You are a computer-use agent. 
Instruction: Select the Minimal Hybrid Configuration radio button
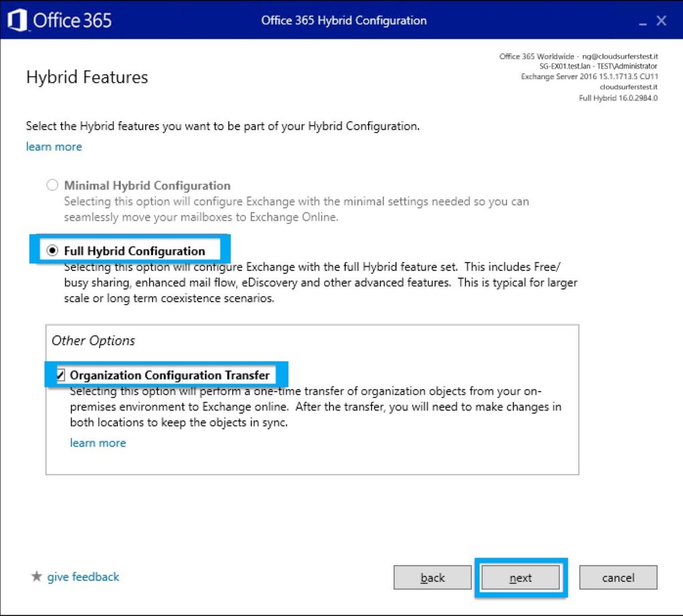52,185
